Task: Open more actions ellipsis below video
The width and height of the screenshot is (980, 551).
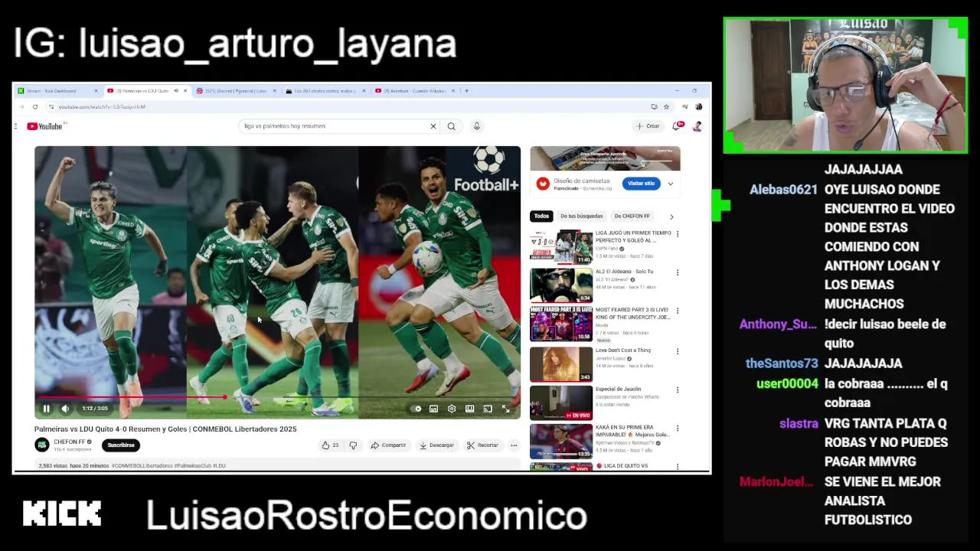Action: tap(514, 445)
